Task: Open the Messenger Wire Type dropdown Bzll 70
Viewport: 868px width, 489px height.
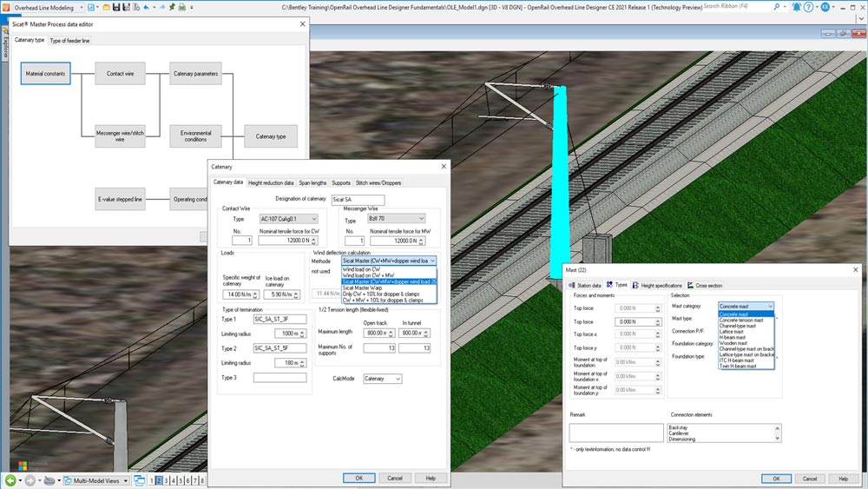Action: [397, 218]
